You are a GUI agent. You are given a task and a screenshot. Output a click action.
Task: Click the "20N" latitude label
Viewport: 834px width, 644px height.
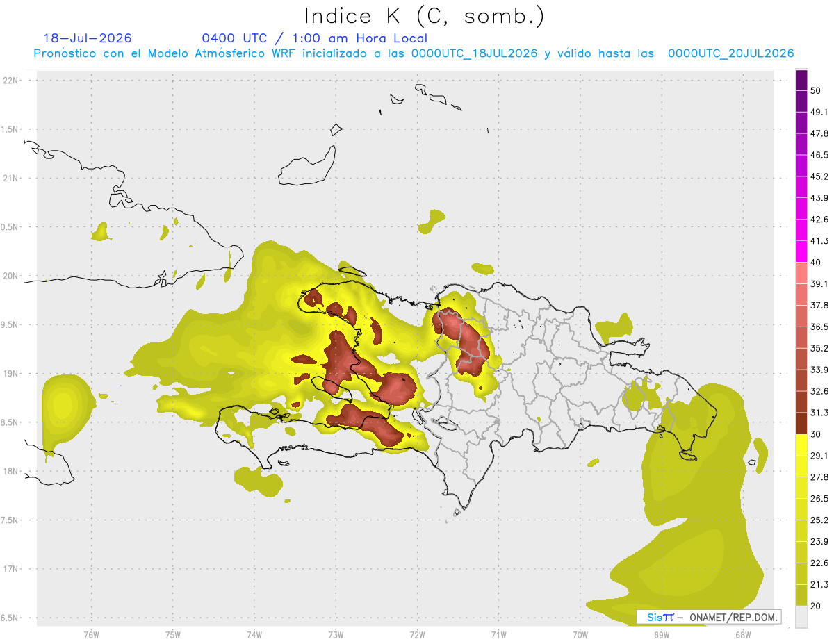click(12, 276)
